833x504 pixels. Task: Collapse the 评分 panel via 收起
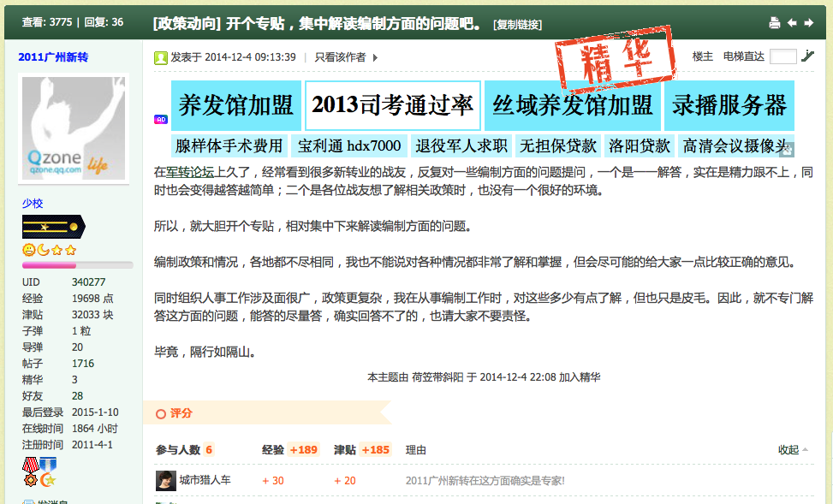[788, 451]
